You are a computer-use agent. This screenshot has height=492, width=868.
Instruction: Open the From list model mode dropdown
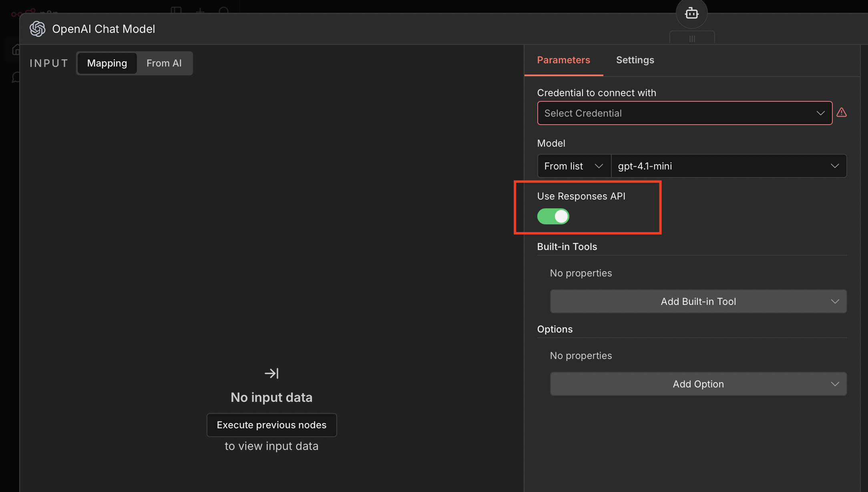(573, 166)
